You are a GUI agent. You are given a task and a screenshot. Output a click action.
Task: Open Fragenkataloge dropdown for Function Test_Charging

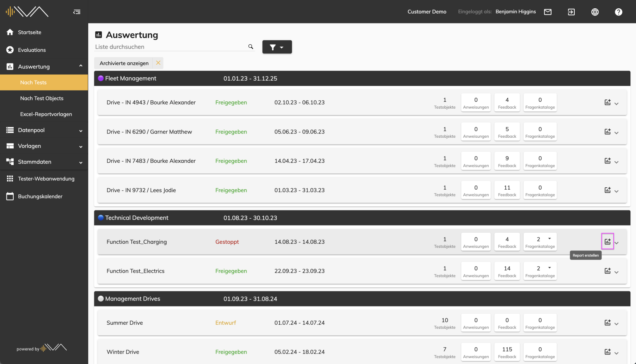(x=540, y=241)
